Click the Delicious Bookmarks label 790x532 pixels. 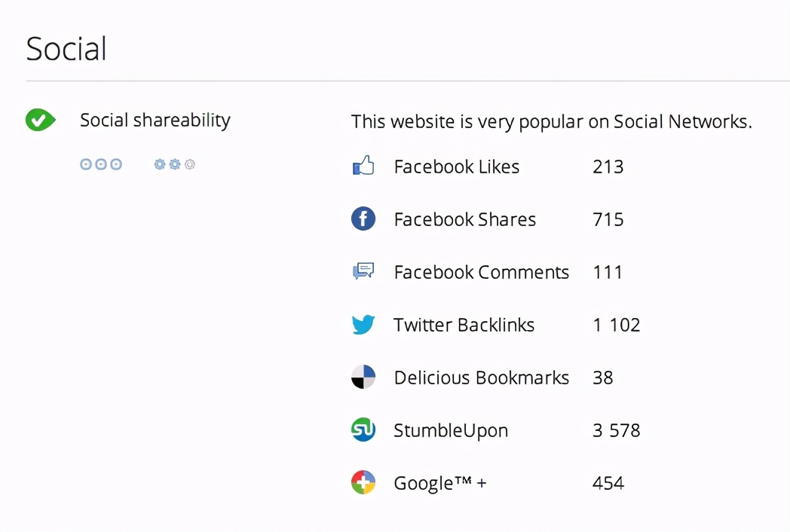(482, 378)
